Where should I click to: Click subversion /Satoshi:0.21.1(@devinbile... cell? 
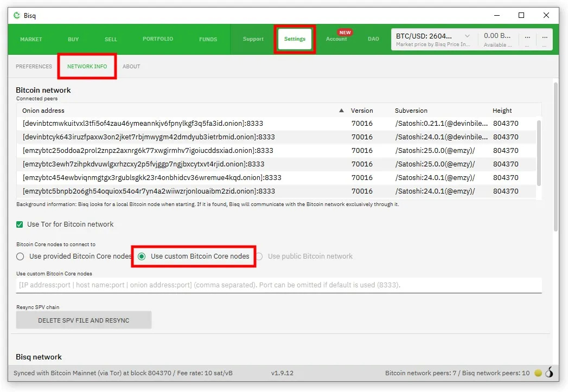click(x=441, y=124)
